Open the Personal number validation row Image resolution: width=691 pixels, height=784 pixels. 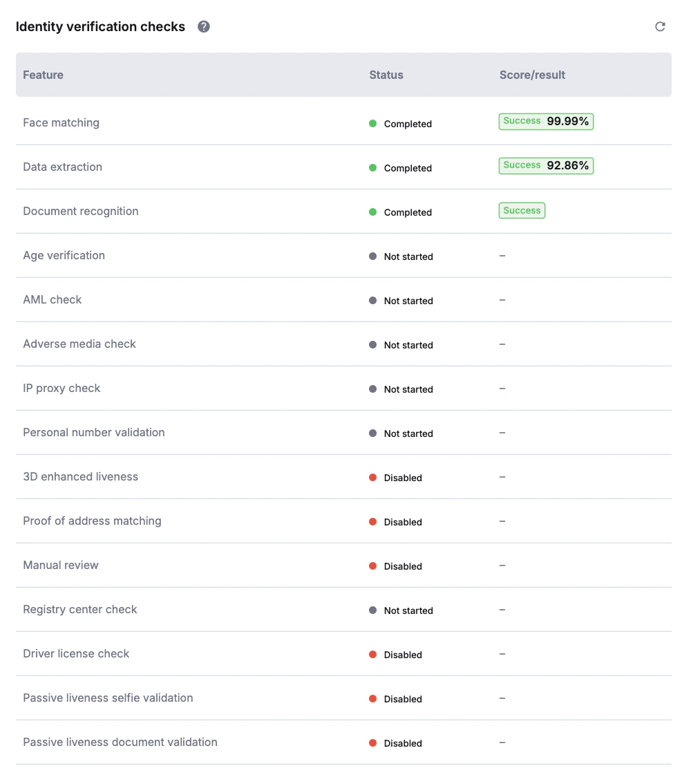(94, 433)
